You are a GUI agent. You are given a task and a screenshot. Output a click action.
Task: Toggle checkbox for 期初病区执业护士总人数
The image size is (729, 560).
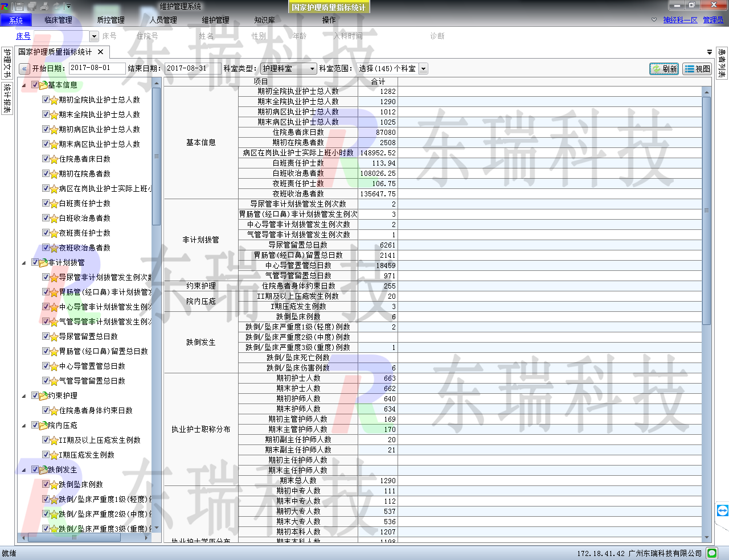point(46,129)
